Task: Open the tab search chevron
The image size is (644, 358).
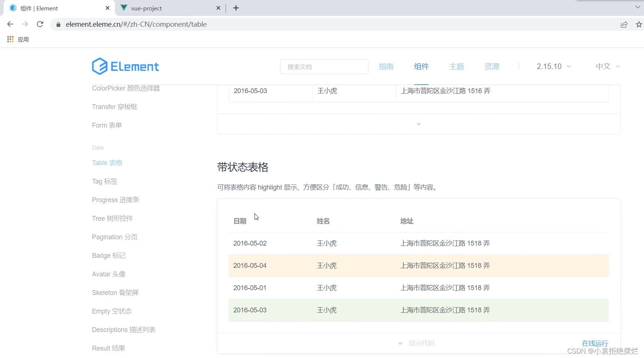Action: [638, 7]
